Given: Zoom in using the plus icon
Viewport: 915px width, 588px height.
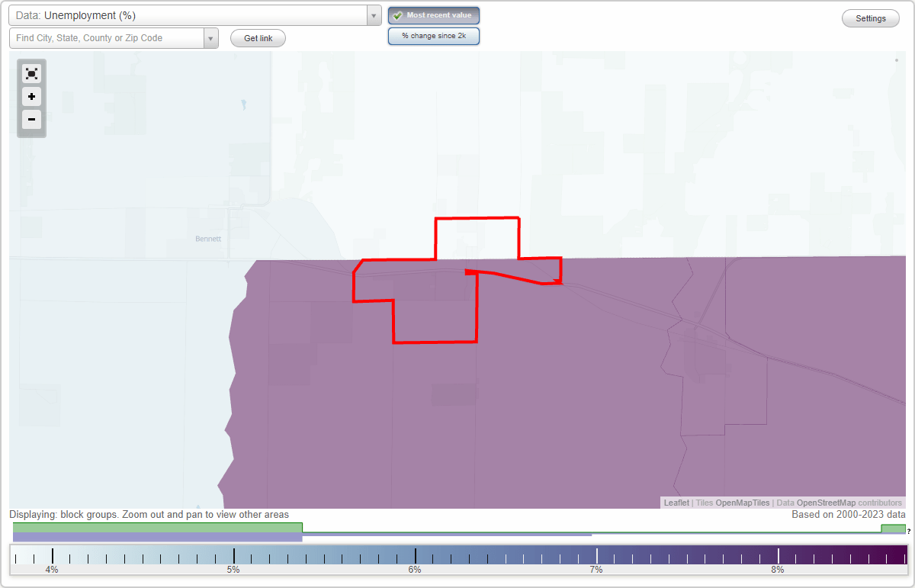Looking at the screenshot, I should pyautogui.click(x=31, y=97).
